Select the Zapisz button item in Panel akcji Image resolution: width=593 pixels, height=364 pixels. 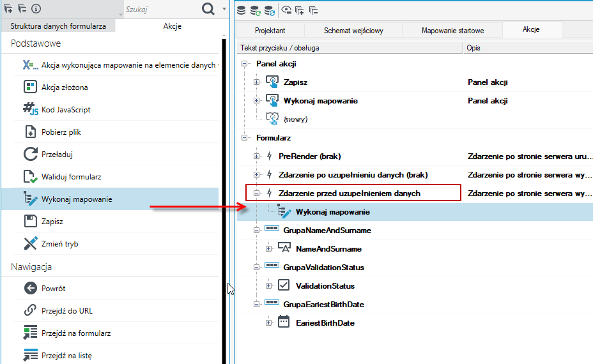click(x=295, y=82)
